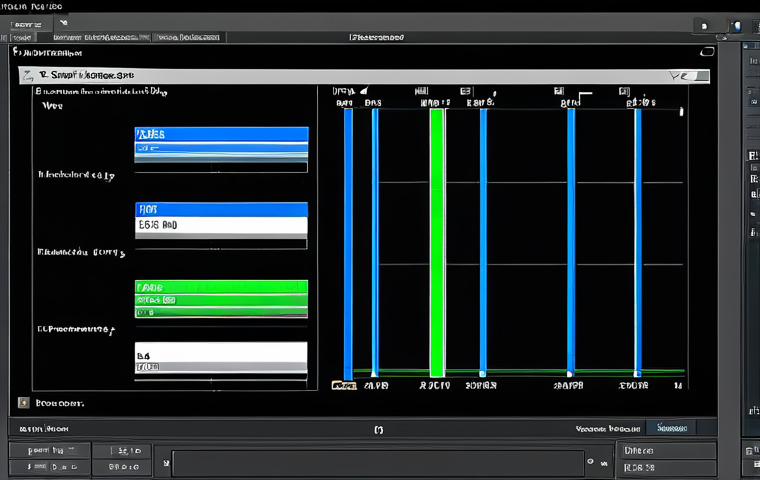Click the icon at the left of the gray header bar
Screen dimensions: 760x480
pos(29,76)
